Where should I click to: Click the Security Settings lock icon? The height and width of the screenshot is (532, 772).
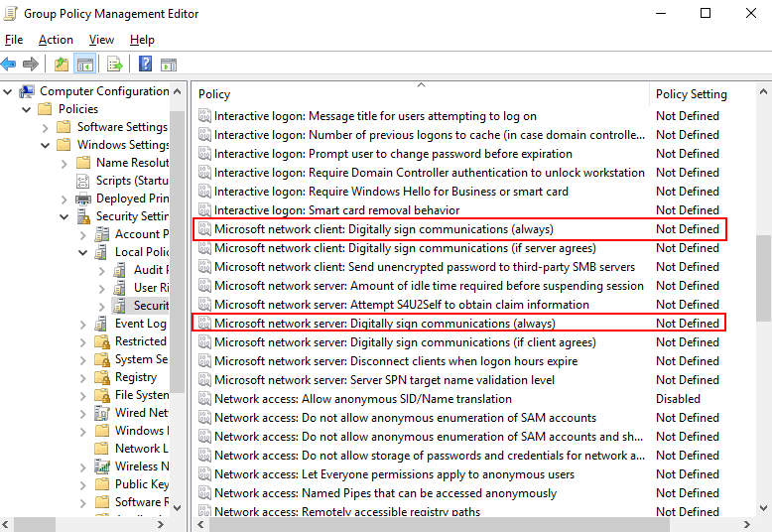(x=83, y=216)
